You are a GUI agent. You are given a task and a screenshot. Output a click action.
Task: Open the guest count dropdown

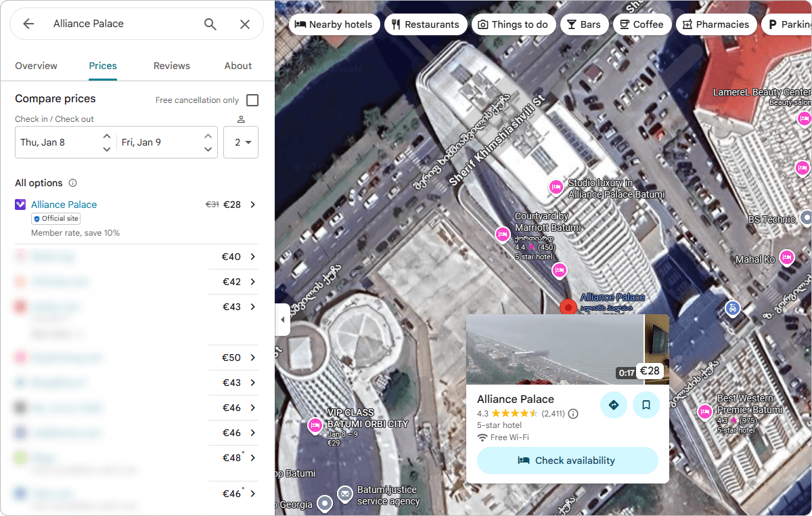241,142
